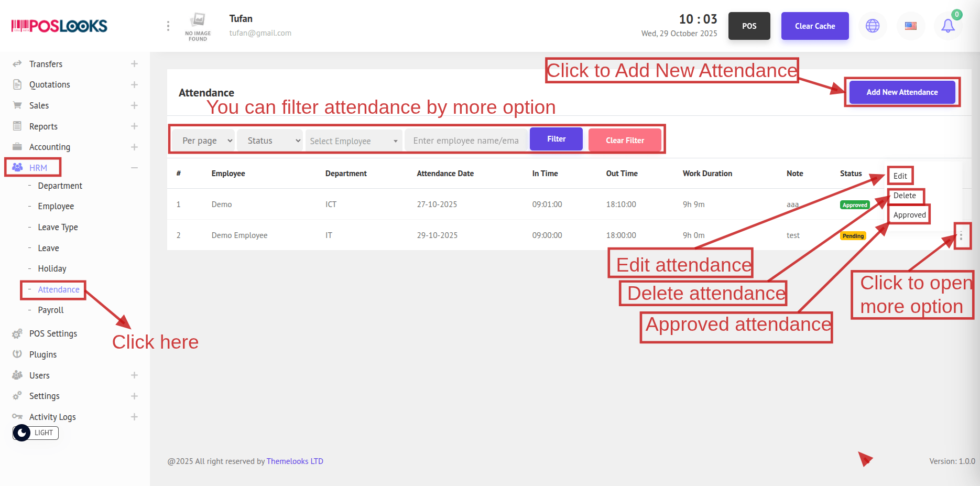Open the Status filter dropdown
980x486 pixels.
coord(270,141)
